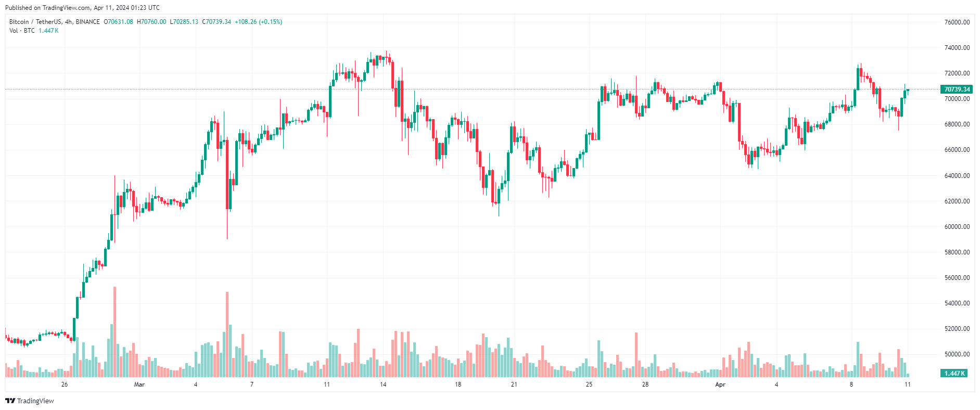Click the current price label 70739.34
This screenshot has width=980, height=410.
(x=957, y=89)
